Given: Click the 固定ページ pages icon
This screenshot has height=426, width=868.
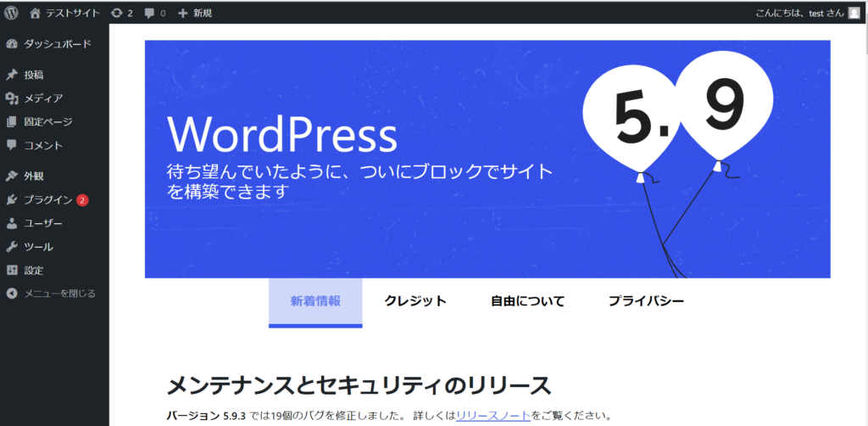Looking at the screenshot, I should coord(12,122).
